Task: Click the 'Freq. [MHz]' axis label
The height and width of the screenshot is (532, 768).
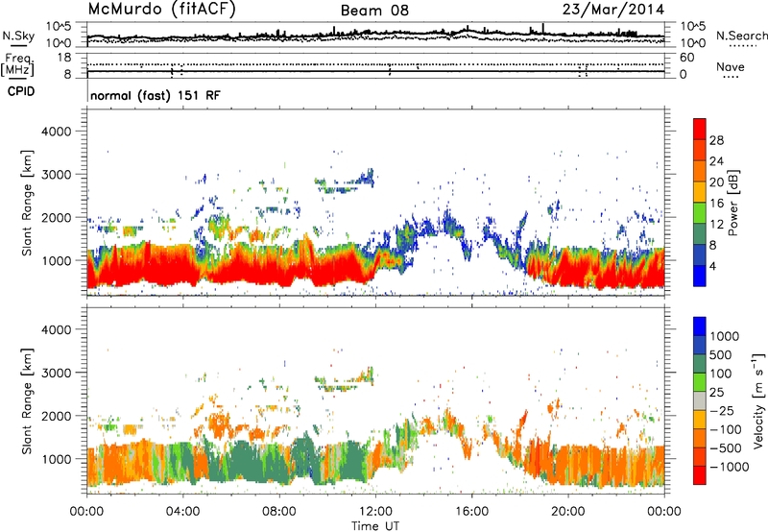Action: [18, 65]
